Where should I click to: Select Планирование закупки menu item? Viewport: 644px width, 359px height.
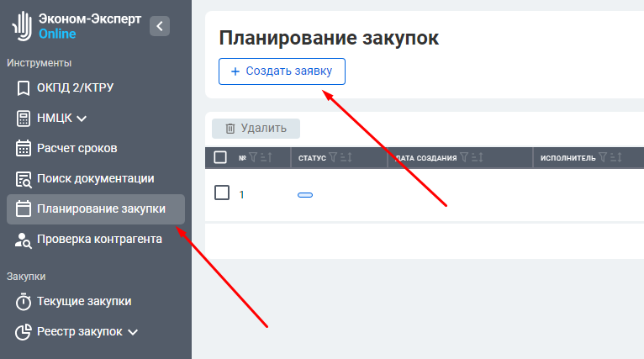click(x=96, y=209)
